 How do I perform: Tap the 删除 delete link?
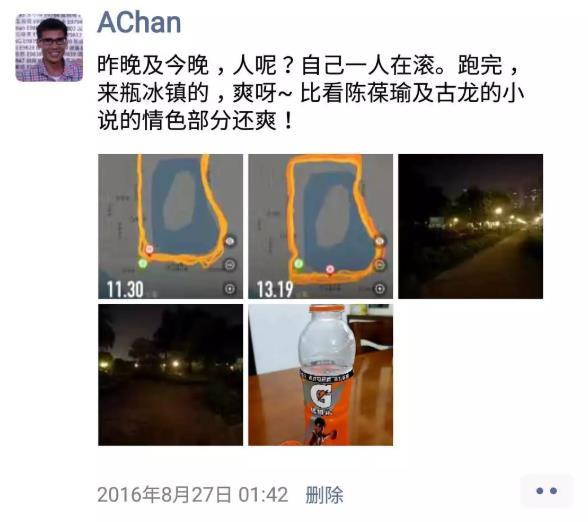pos(324,494)
